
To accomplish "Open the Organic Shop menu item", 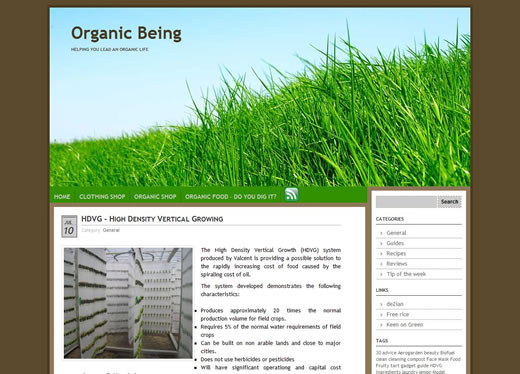I will tap(155, 197).
